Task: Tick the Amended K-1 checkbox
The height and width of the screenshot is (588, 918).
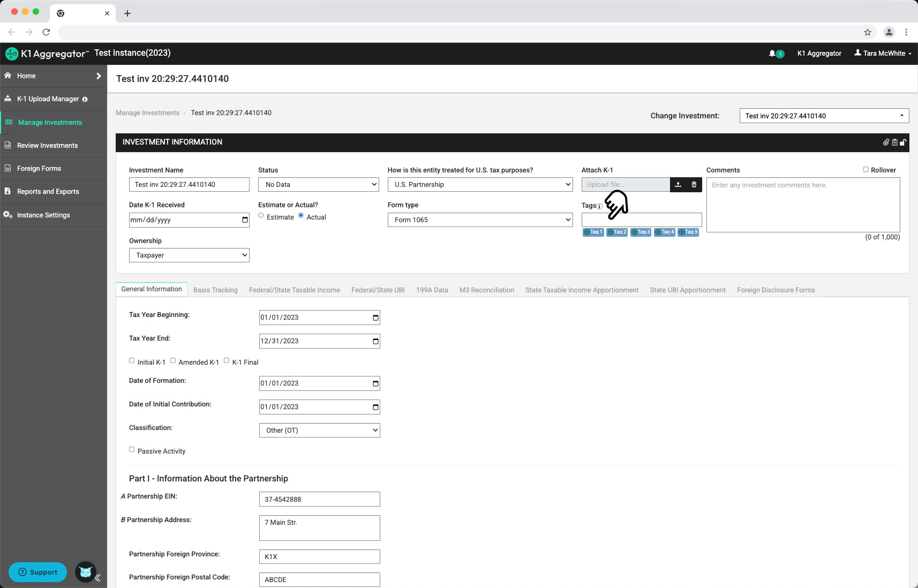Action: pyautogui.click(x=173, y=360)
